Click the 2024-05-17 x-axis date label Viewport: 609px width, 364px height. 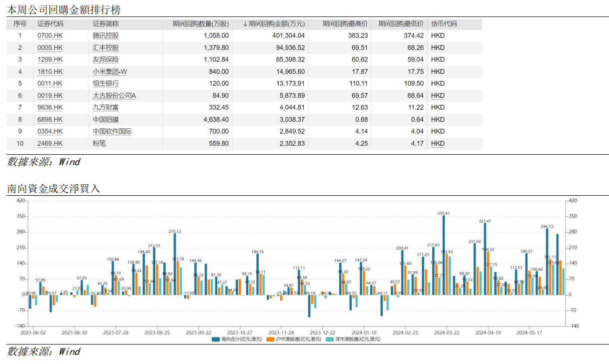point(530,332)
